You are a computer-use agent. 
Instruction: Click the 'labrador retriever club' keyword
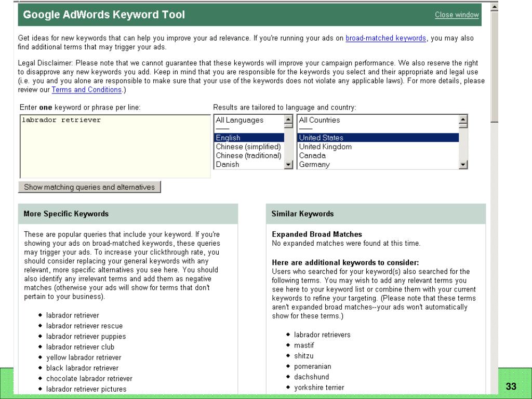80,347
